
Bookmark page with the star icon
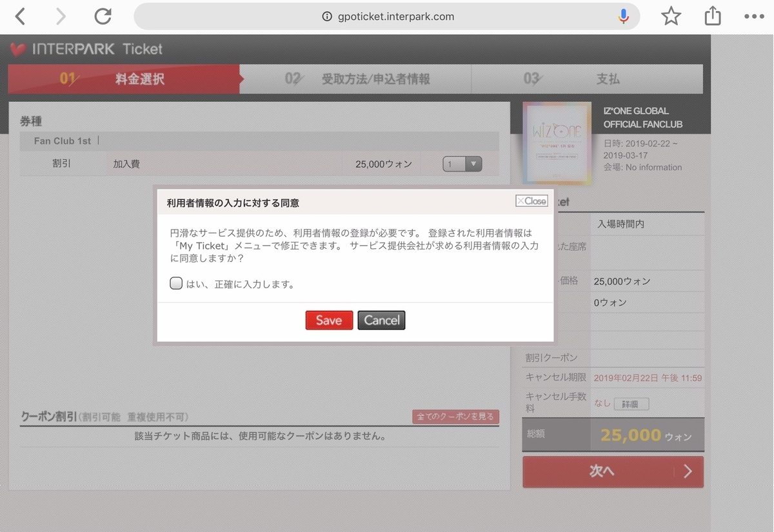671,17
